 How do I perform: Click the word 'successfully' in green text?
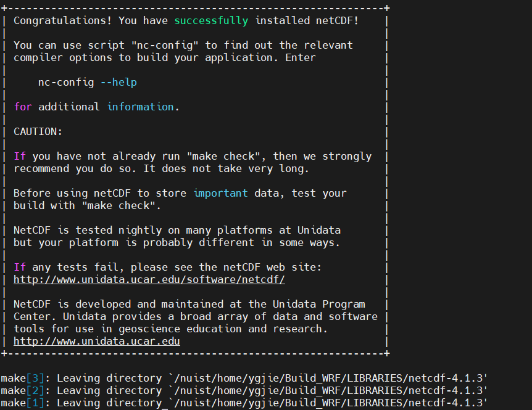(211, 20)
